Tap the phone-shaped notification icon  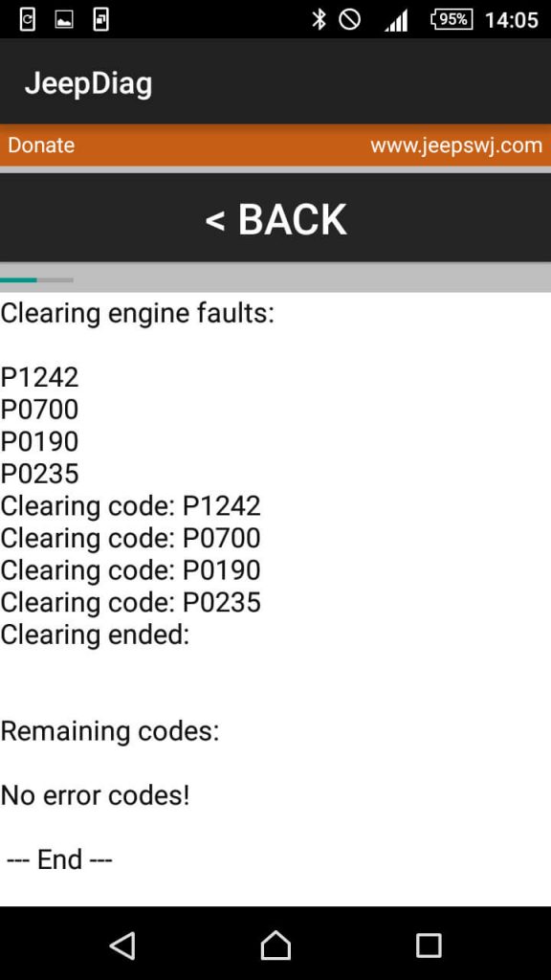99,17
